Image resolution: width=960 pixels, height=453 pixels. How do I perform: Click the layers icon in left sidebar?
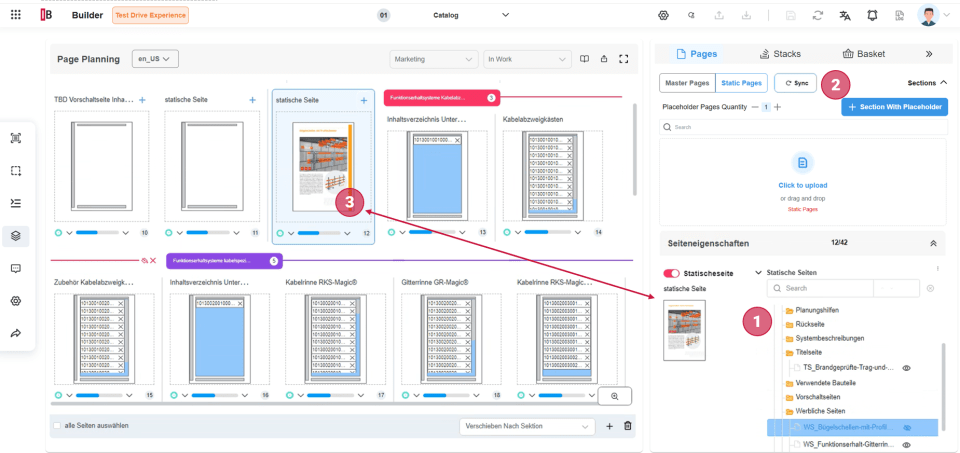[x=16, y=236]
